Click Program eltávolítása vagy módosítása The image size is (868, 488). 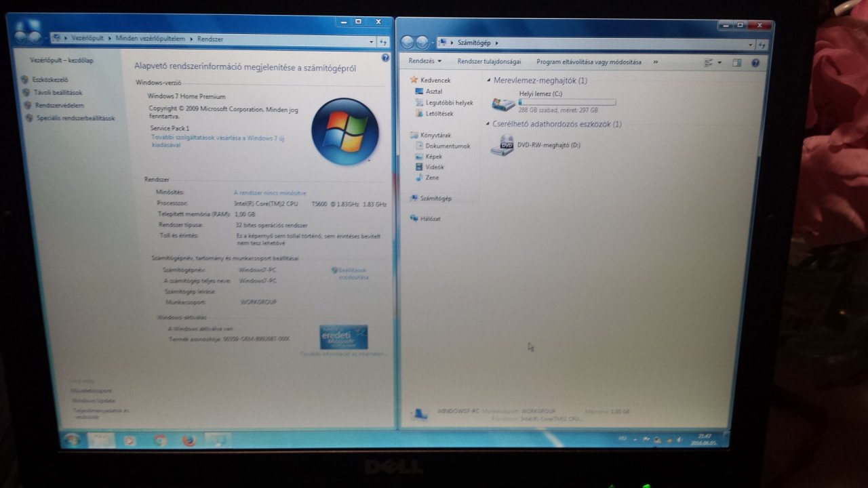(589, 62)
